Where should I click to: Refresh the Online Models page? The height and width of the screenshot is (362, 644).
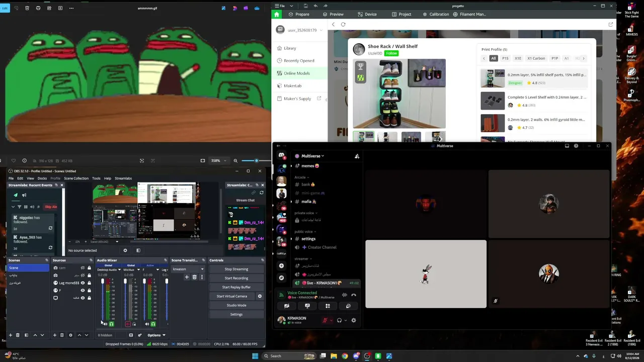pos(343,24)
